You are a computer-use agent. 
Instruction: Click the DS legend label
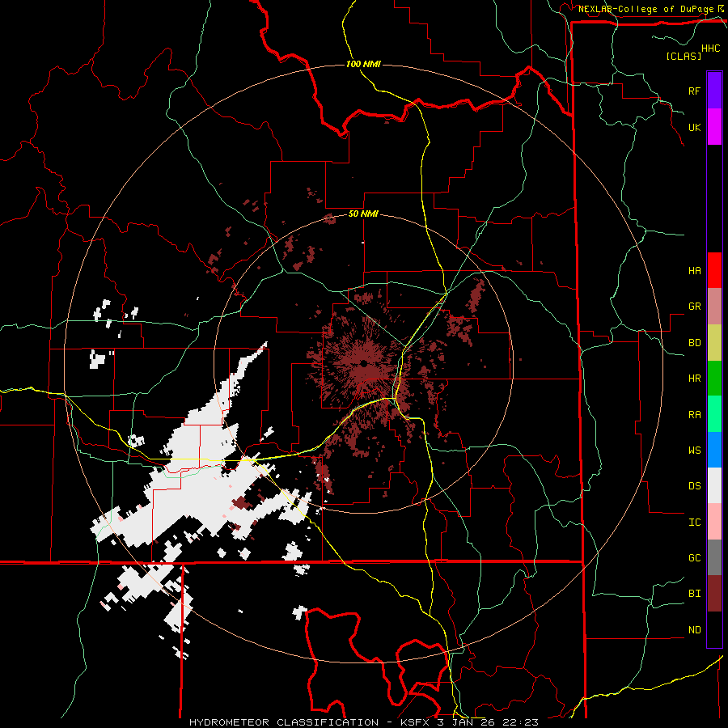tap(694, 486)
